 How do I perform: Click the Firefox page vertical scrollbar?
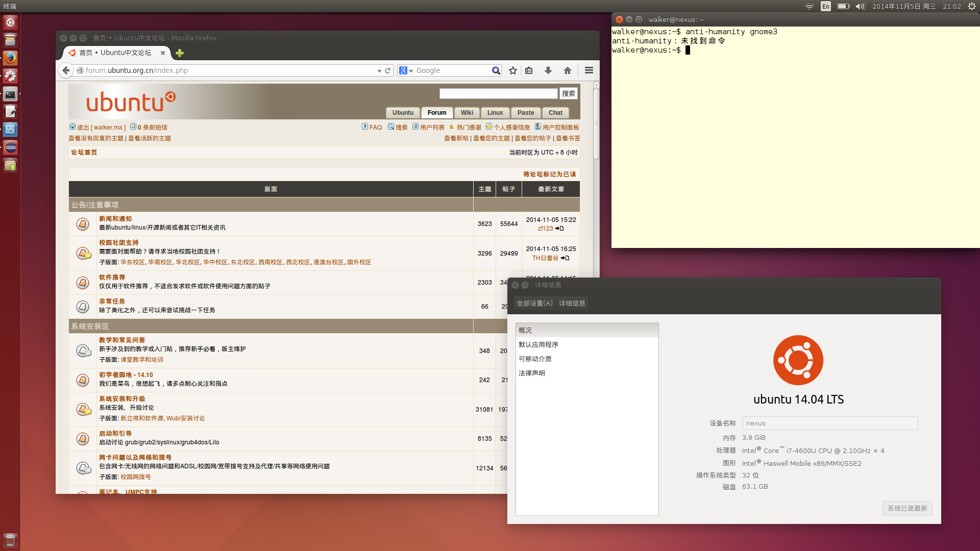coord(596,124)
